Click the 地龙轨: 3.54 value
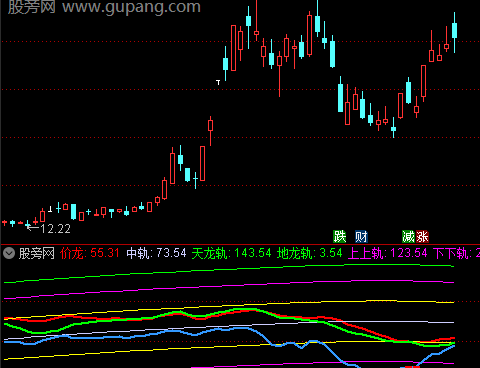The image size is (480, 368). pos(310,253)
